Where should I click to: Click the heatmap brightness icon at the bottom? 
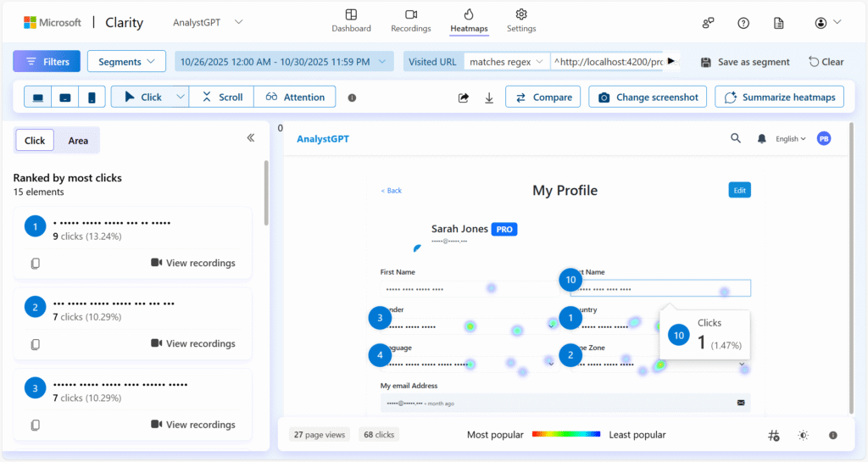click(x=804, y=435)
